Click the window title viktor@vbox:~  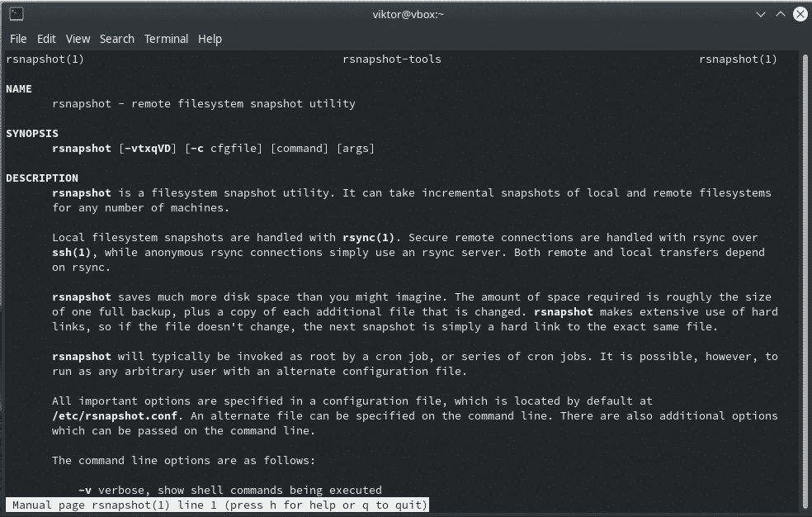click(x=408, y=15)
